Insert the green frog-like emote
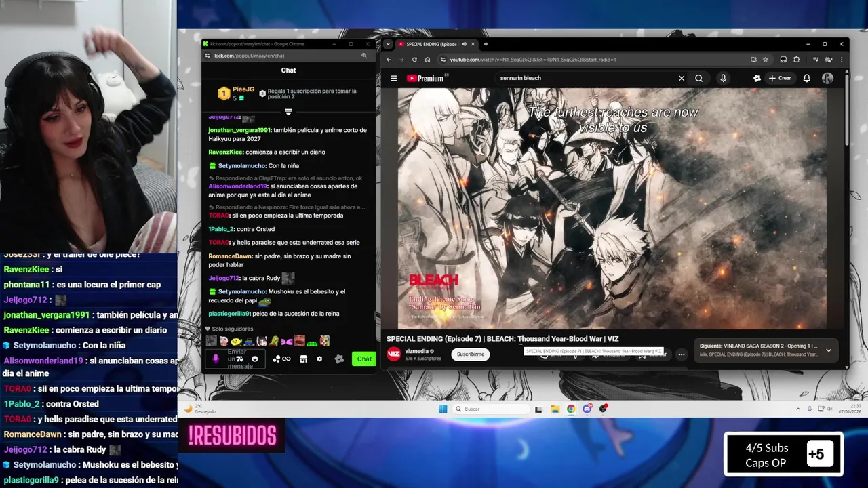Image resolution: width=868 pixels, height=488 pixels. pyautogui.click(x=274, y=341)
